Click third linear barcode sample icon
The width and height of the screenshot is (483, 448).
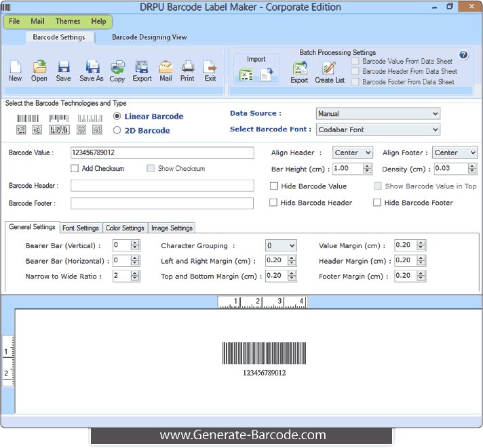[90, 119]
